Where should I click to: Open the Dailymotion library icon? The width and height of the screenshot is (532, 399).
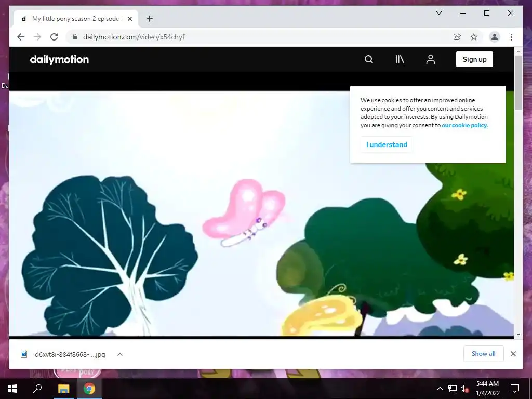400,59
